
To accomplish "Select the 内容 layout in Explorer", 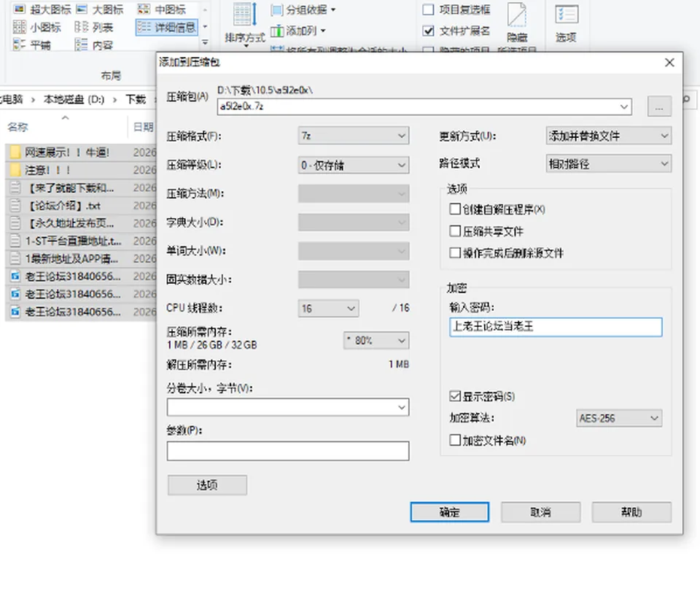I will pos(94,45).
